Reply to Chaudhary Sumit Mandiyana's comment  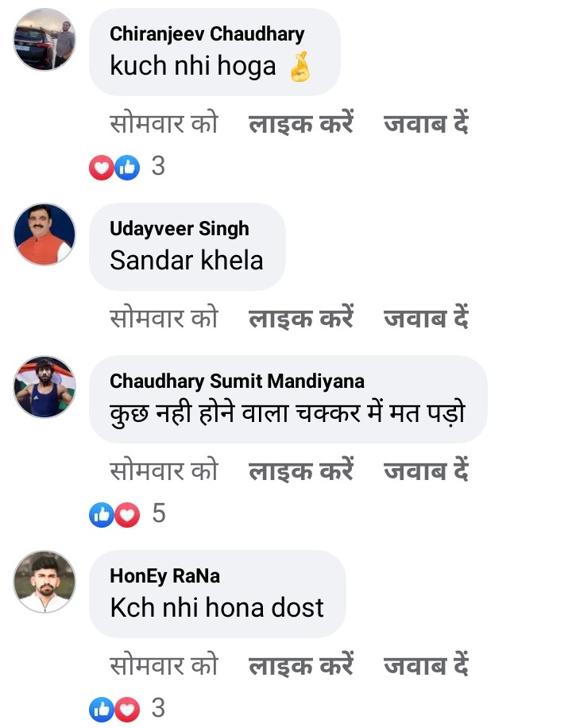click(427, 471)
